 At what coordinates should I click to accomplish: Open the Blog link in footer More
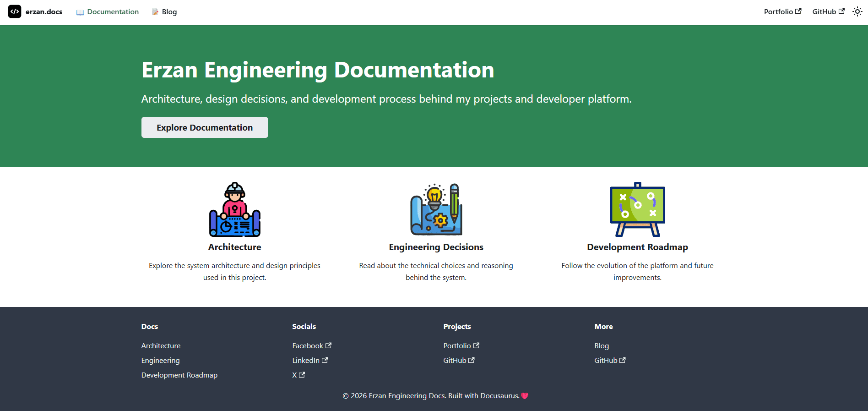(x=602, y=345)
